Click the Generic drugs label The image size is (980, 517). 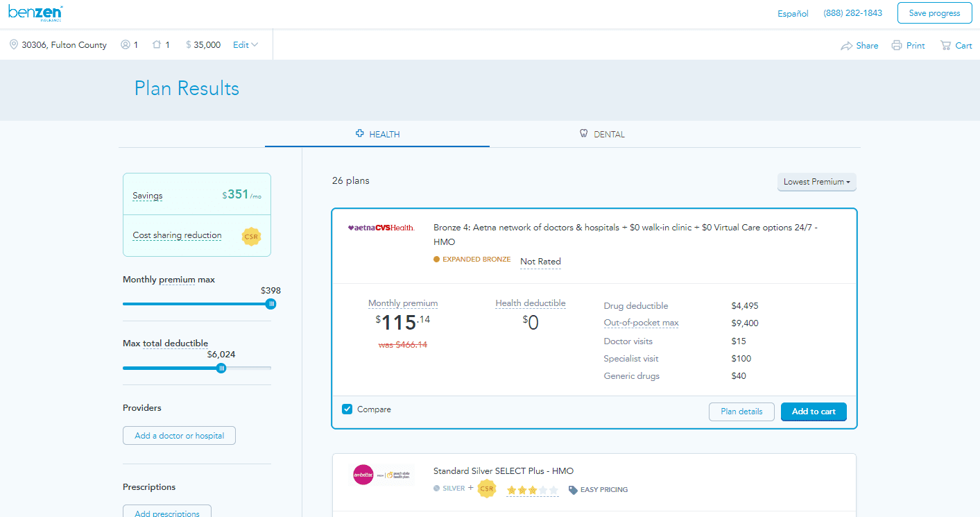(632, 376)
